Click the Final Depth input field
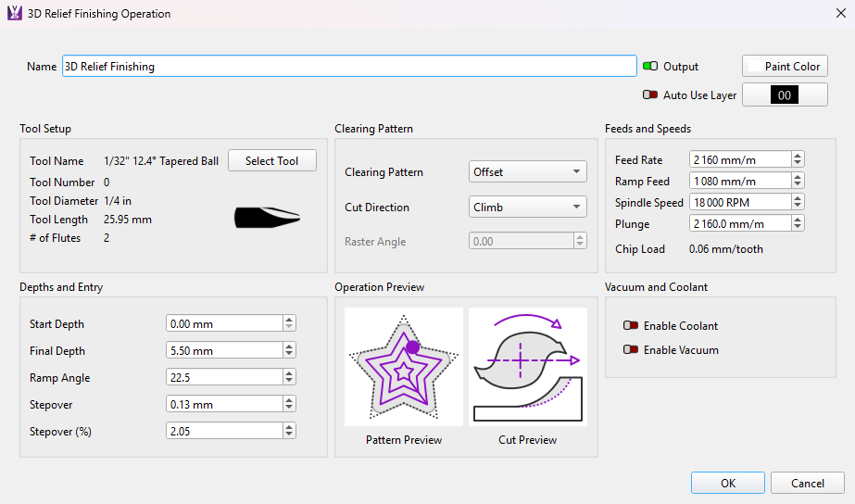The width and height of the screenshot is (855, 504). point(224,351)
